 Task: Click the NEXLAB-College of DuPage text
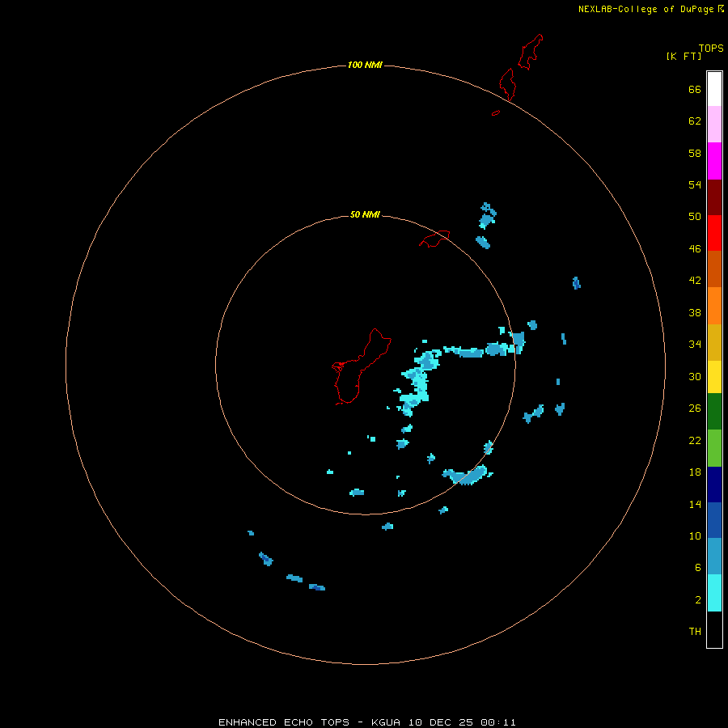click(645, 9)
